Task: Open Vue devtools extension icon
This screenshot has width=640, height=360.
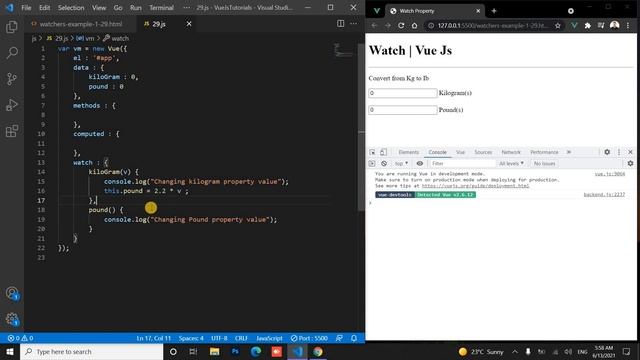Action: pos(574,25)
